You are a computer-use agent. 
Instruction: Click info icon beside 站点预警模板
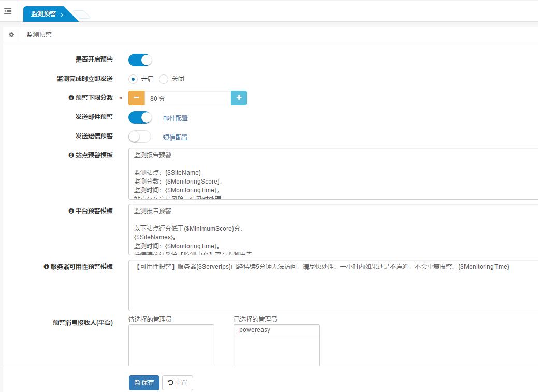pyautogui.click(x=71, y=155)
